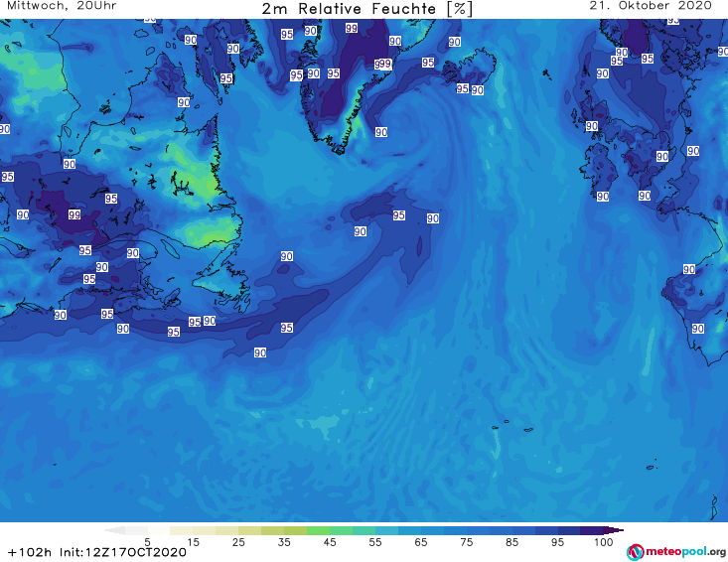Select the '2m Relative Feuchte [%]' map title
The height and width of the screenshot is (562, 728).
click(367, 9)
